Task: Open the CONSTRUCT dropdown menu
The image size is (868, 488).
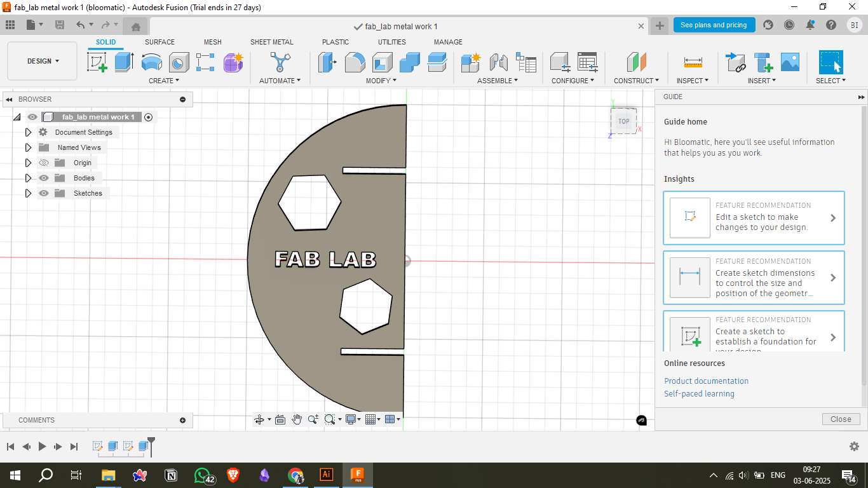Action: pos(636,81)
